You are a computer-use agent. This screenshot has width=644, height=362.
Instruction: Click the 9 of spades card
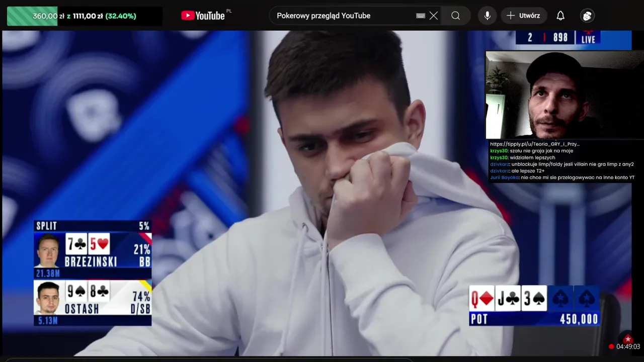[x=77, y=292]
